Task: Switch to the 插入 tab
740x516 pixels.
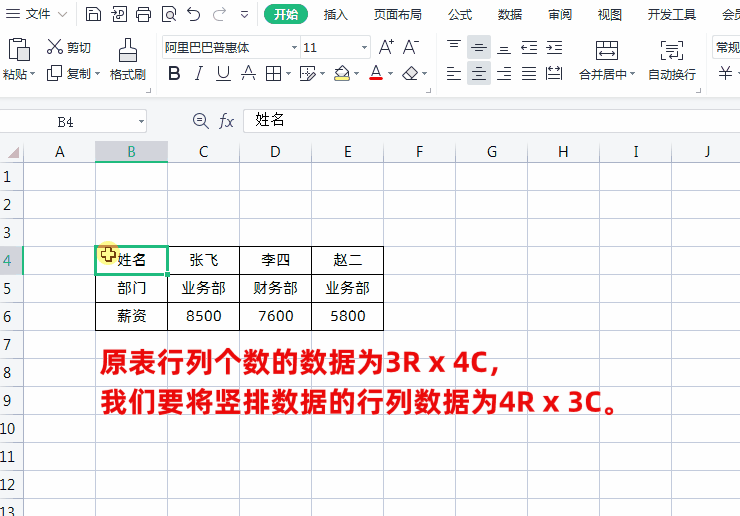Action: point(336,15)
